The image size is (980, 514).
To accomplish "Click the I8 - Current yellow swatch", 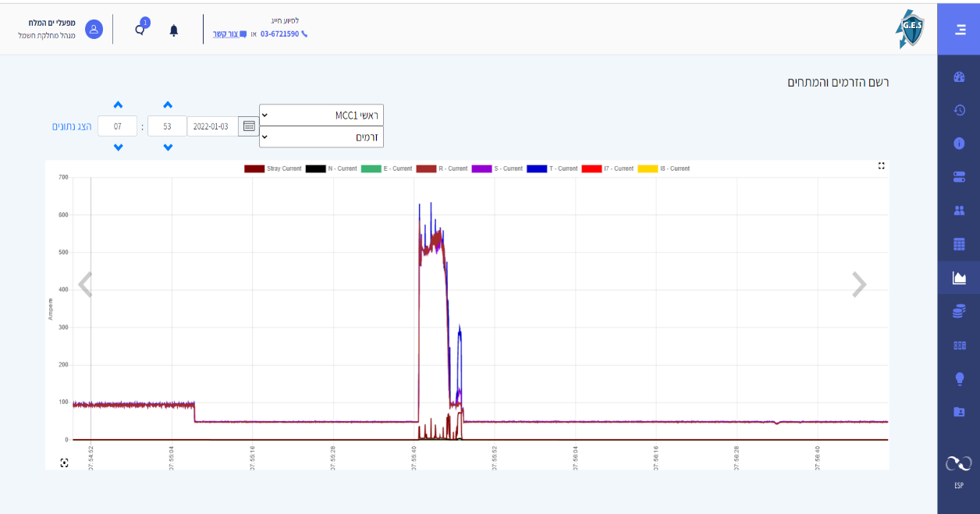I will (648, 168).
